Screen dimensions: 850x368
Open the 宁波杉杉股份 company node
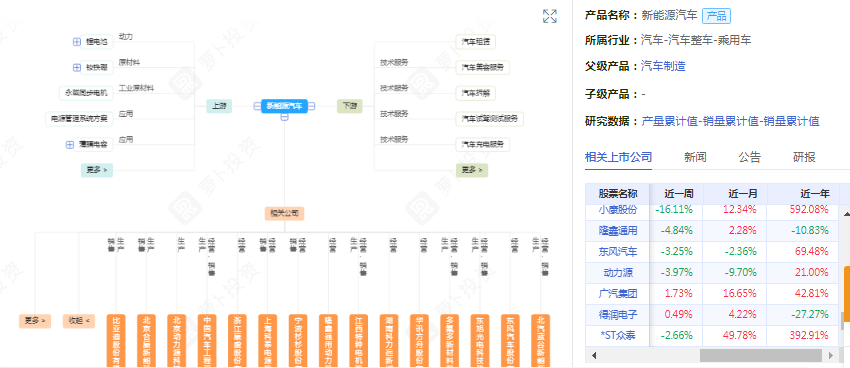(x=298, y=341)
